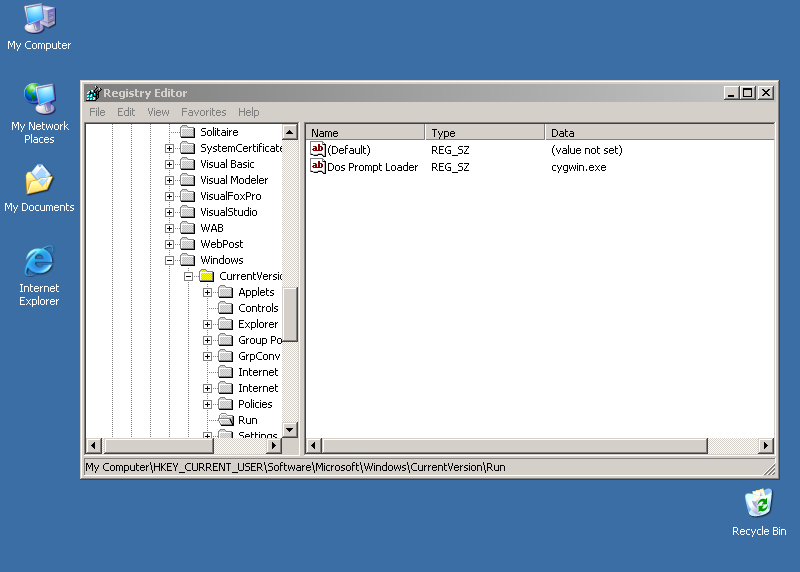Click Registry Editor title bar icon
800x572 pixels.
tap(93, 93)
